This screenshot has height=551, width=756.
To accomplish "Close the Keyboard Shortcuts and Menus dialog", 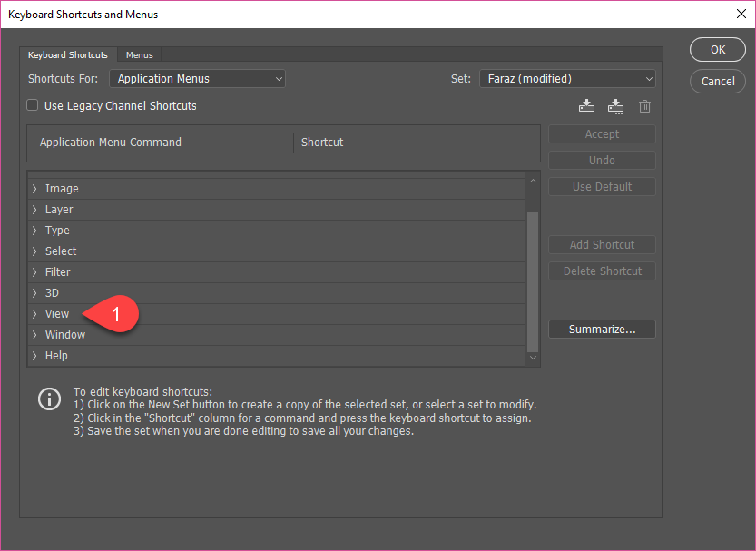I will (x=741, y=14).
